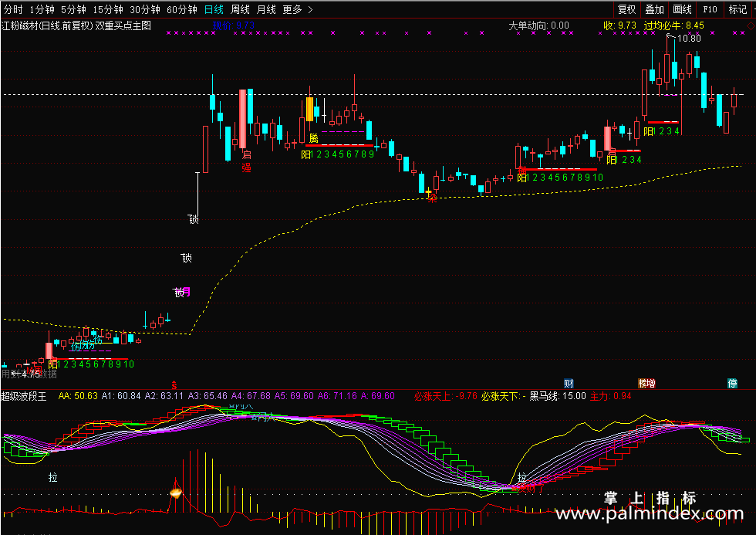Click the 标记 mark button
Screen dimensions: 756x535
[738, 9]
